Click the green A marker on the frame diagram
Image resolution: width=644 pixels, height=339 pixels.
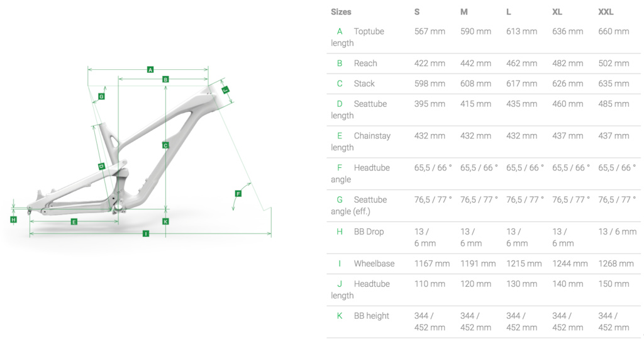click(x=150, y=69)
